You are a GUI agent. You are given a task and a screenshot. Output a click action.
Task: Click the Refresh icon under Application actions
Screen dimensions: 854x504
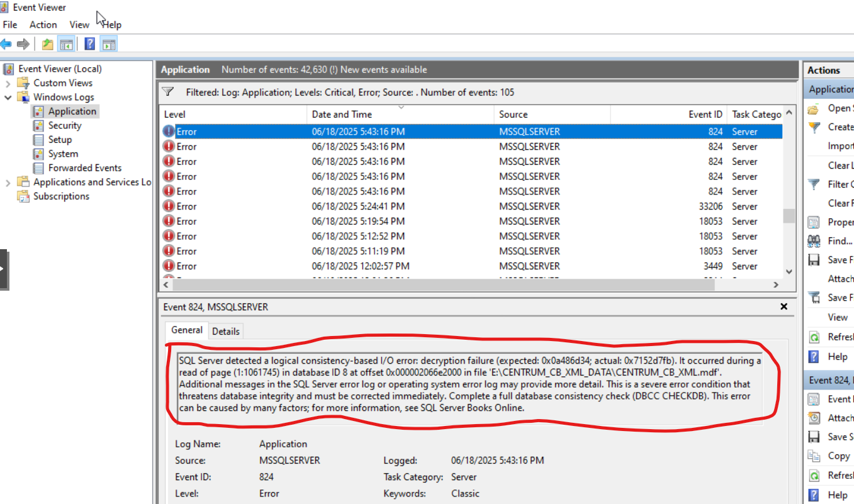(814, 337)
